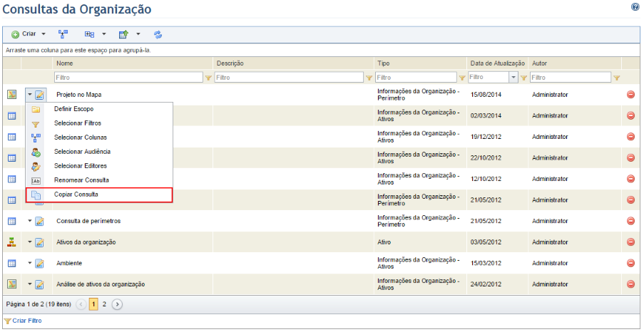Click the delete icon for row dated 22/10/2012
The image size is (644, 332).
pos(631,157)
